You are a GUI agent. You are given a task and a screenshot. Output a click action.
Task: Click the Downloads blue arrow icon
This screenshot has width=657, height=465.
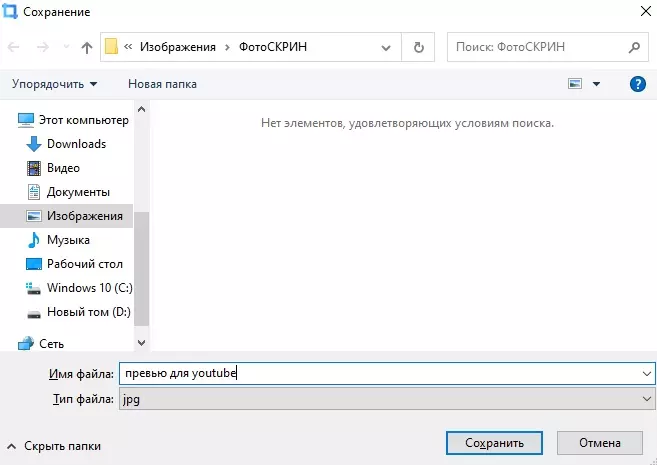pos(34,144)
